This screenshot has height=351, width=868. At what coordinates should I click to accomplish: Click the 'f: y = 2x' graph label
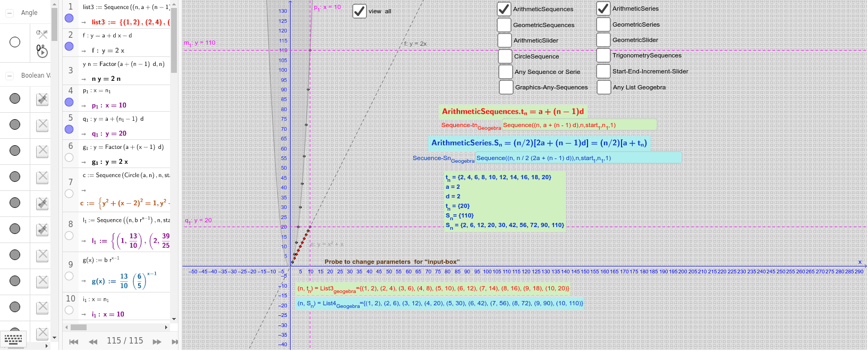pos(415,44)
